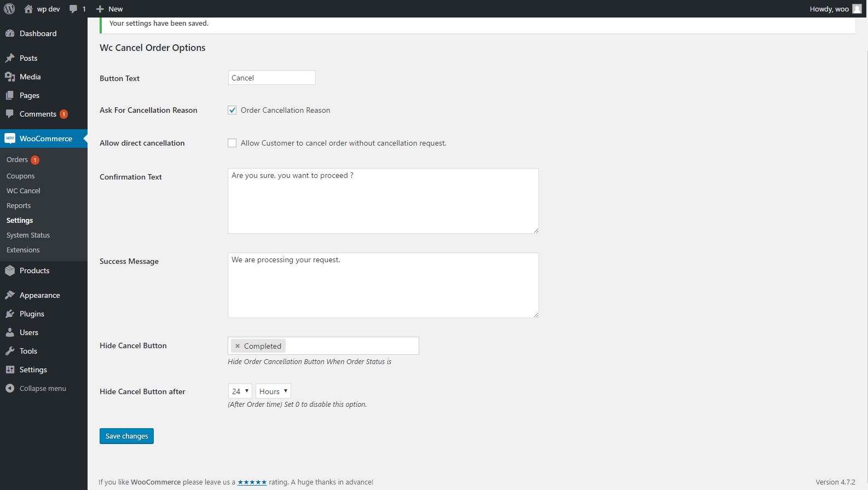
Task: Open Reports submenu item
Action: point(19,206)
